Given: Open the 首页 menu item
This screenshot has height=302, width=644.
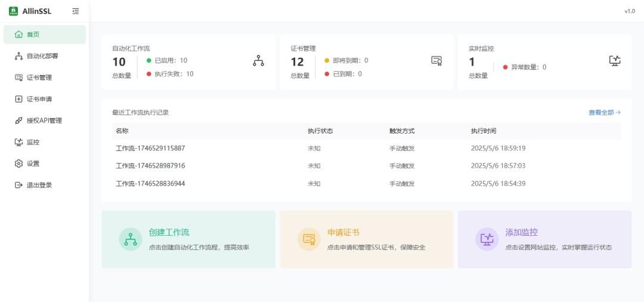Looking at the screenshot, I should (x=45, y=35).
